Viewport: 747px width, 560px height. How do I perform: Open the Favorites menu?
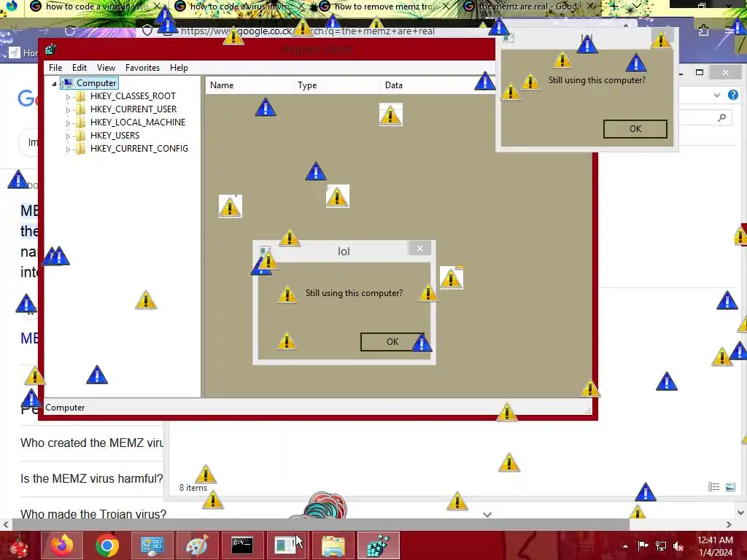pos(142,68)
